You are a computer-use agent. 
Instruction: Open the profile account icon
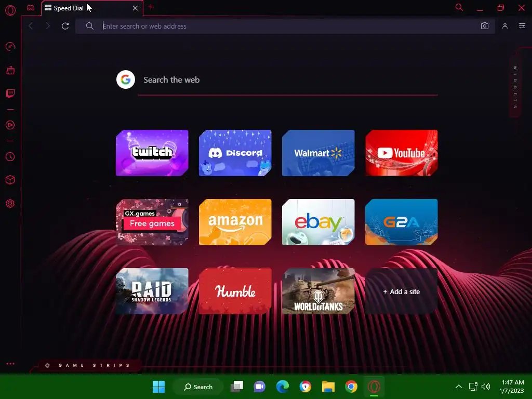[505, 26]
